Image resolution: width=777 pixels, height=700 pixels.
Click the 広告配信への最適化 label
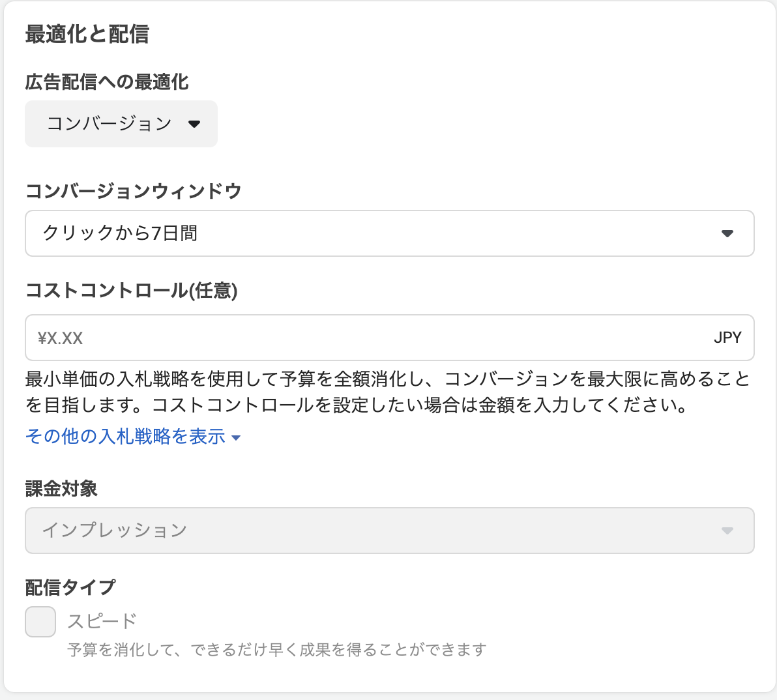107,82
